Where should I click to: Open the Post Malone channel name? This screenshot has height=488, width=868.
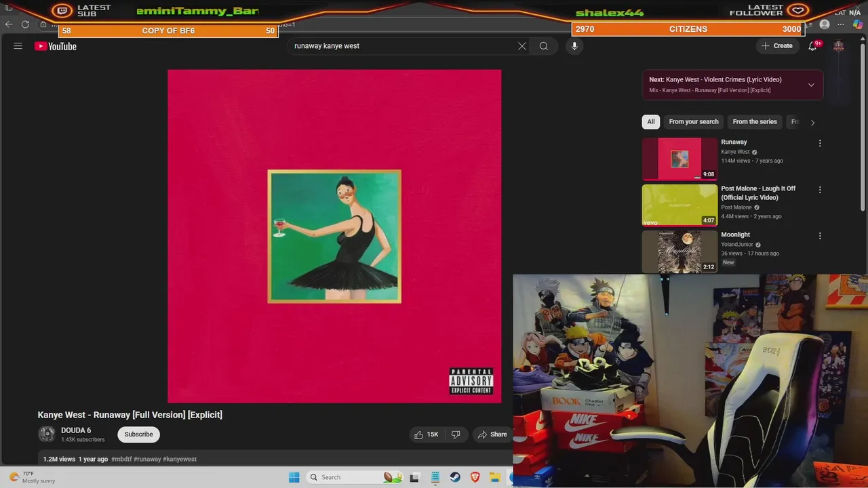coord(736,207)
